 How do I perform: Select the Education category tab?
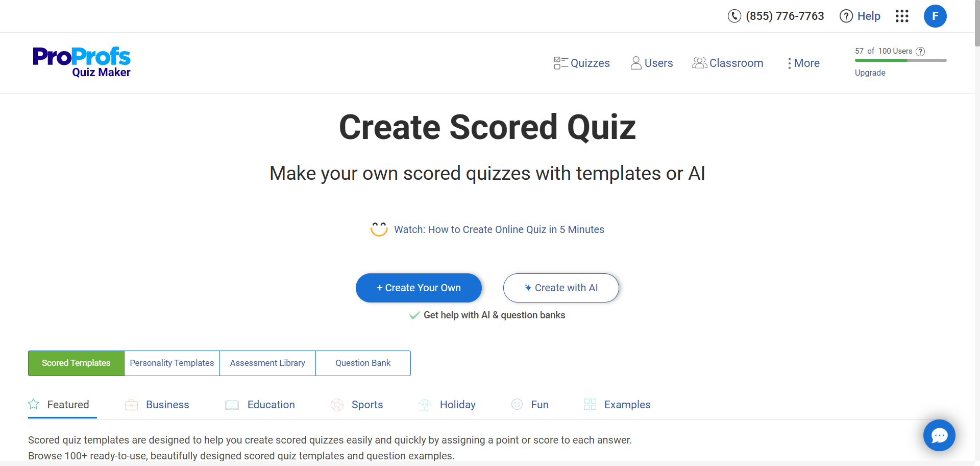coord(260,405)
